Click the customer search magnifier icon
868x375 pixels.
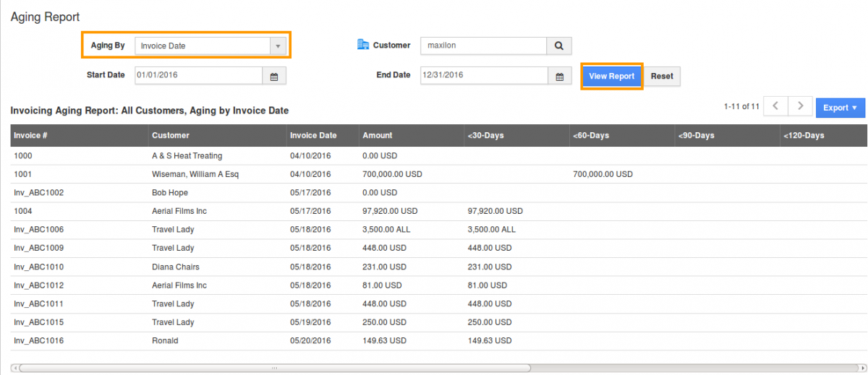click(x=558, y=46)
